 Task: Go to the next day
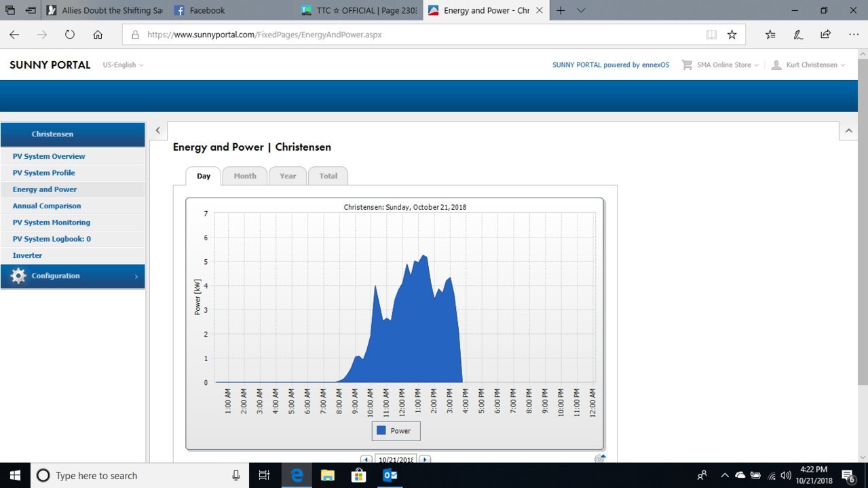(425, 459)
